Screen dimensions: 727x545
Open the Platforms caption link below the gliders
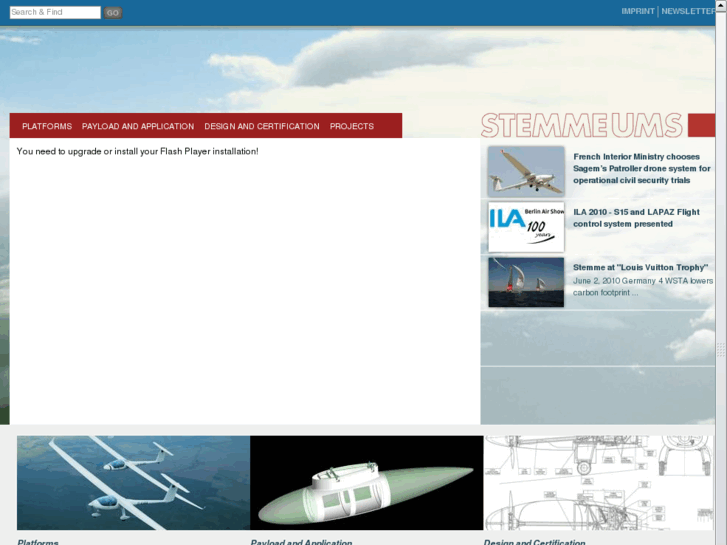pyautogui.click(x=38, y=542)
